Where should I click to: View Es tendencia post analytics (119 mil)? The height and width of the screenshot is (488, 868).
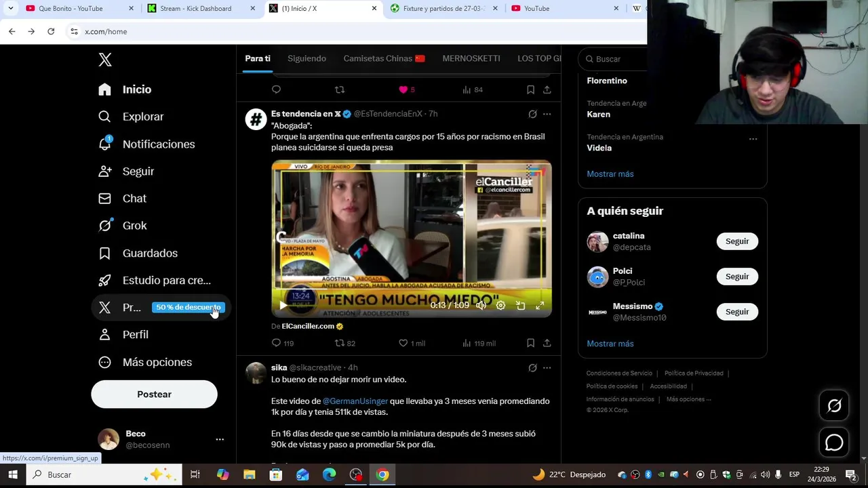coord(478,344)
